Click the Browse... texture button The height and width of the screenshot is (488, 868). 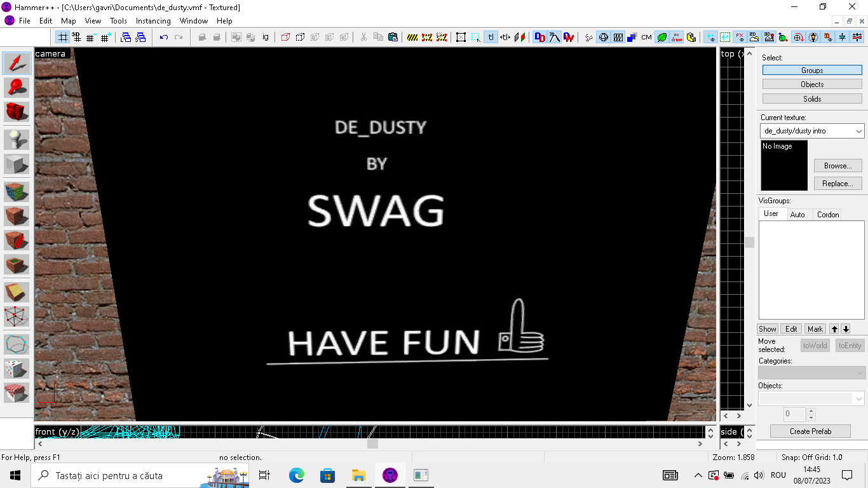(x=838, y=166)
